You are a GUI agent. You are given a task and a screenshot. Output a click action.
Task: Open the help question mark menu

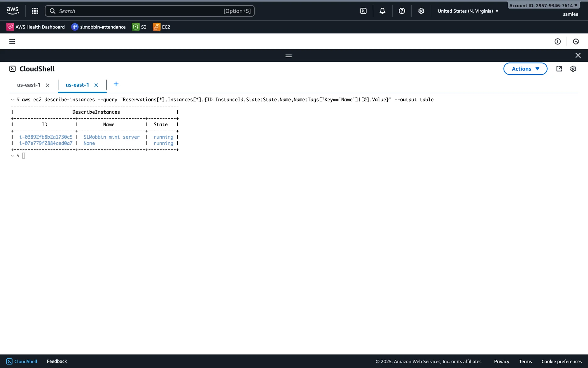point(402,11)
